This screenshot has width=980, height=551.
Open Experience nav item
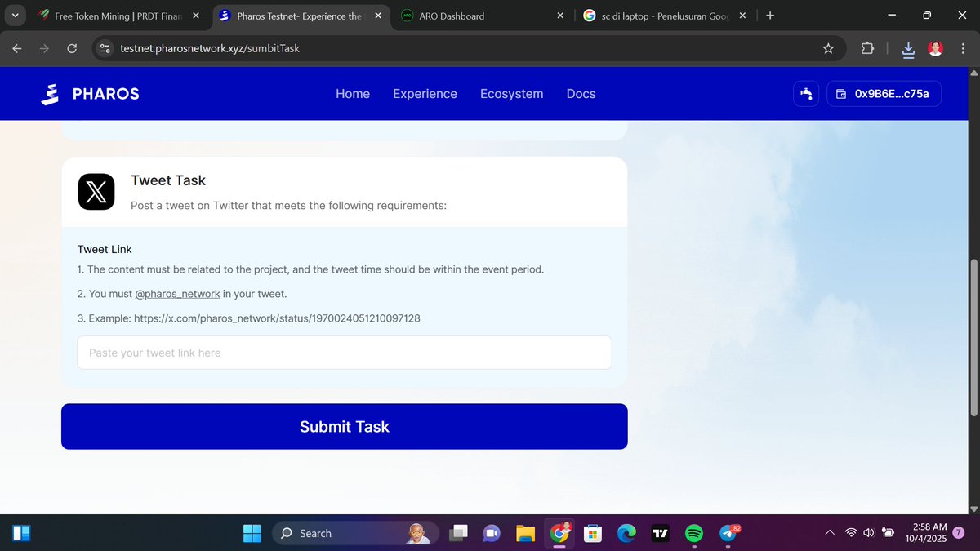[425, 94]
